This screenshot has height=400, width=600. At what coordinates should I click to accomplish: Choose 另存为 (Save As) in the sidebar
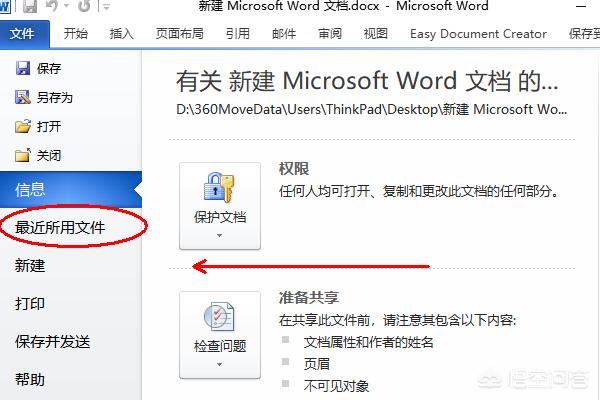(x=44, y=98)
